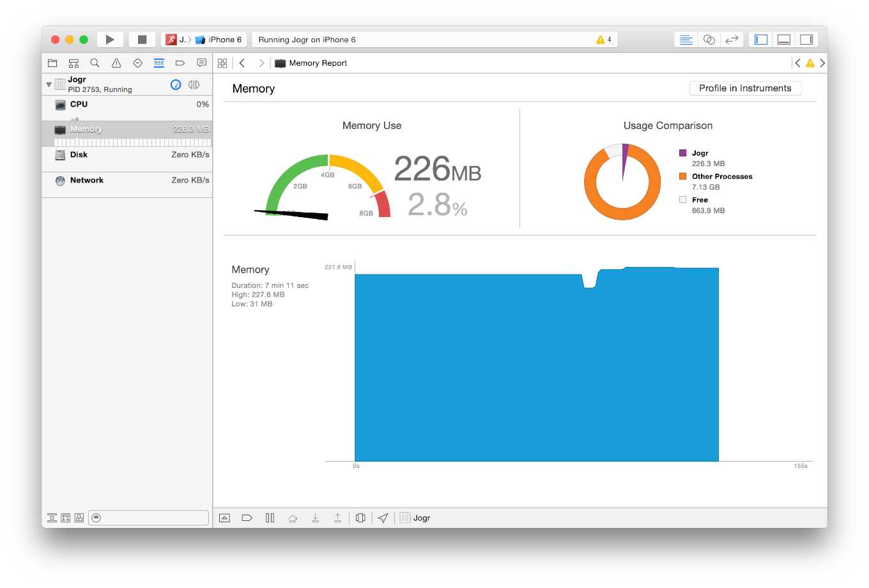This screenshot has width=869, height=588.
Task: Open the related items grid menu
Action: pos(222,63)
